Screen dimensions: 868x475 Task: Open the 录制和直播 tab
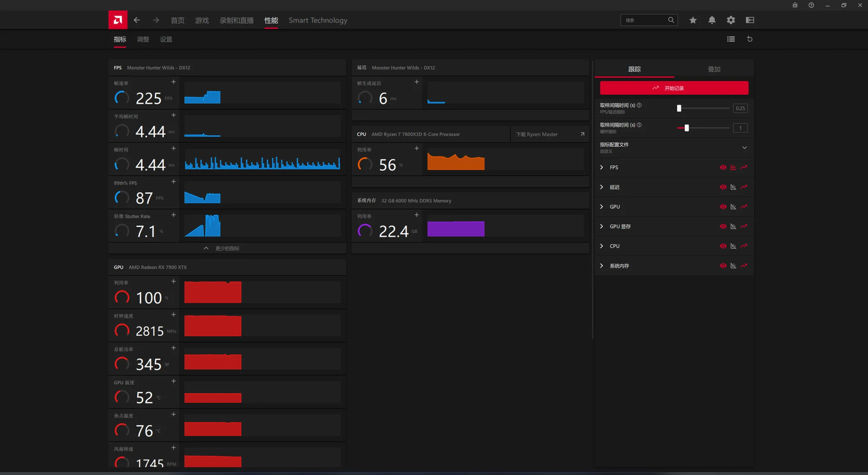pyautogui.click(x=237, y=20)
